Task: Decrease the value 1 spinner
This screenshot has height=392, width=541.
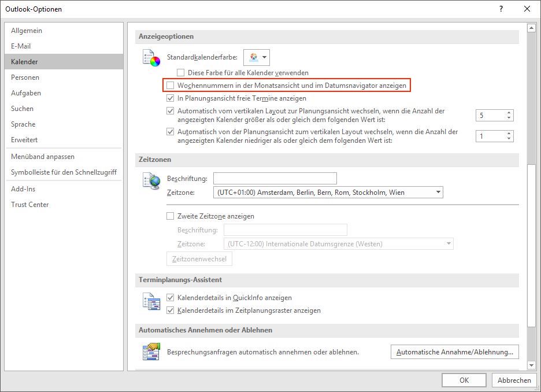Action: (509, 139)
